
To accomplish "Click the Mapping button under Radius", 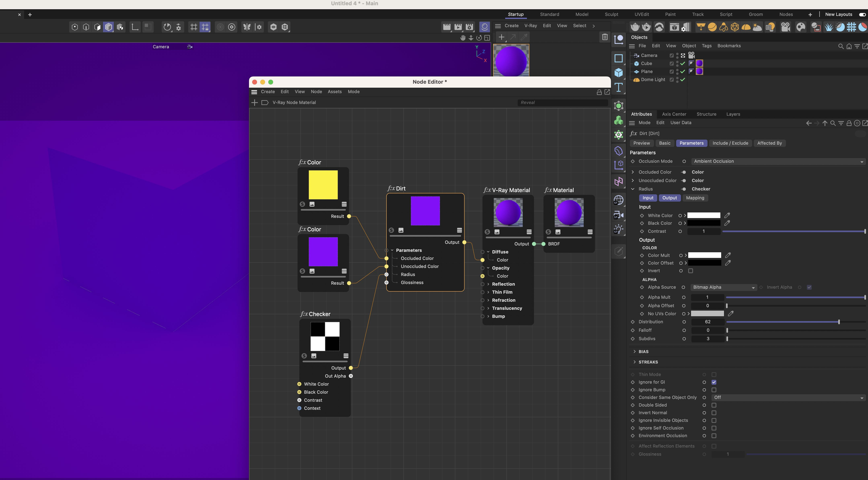I will [695, 198].
